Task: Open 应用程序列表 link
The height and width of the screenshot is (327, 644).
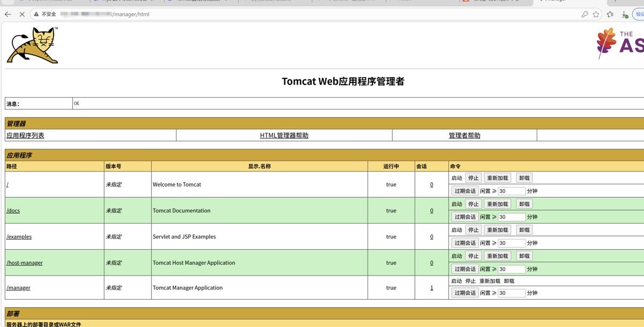Action: tap(25, 136)
